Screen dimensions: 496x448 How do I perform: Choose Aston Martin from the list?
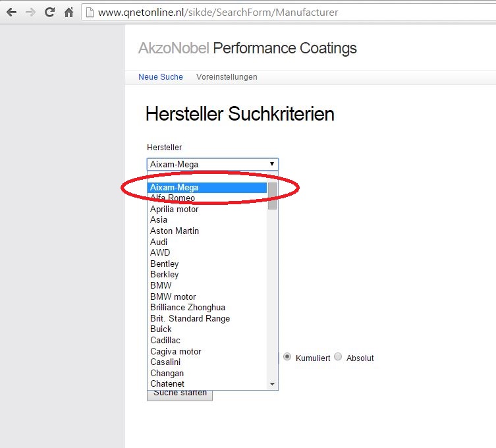tap(207, 231)
